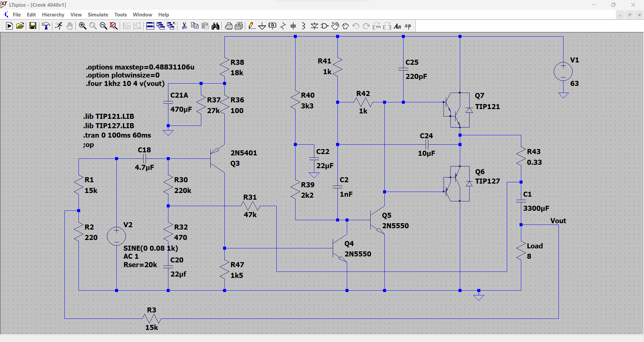Click the 'Vout' net label
The image size is (644, 342).
[558, 221]
